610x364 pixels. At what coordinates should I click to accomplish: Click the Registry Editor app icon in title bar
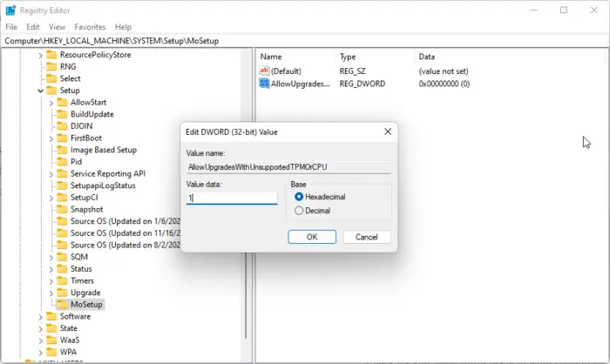[x=10, y=10]
